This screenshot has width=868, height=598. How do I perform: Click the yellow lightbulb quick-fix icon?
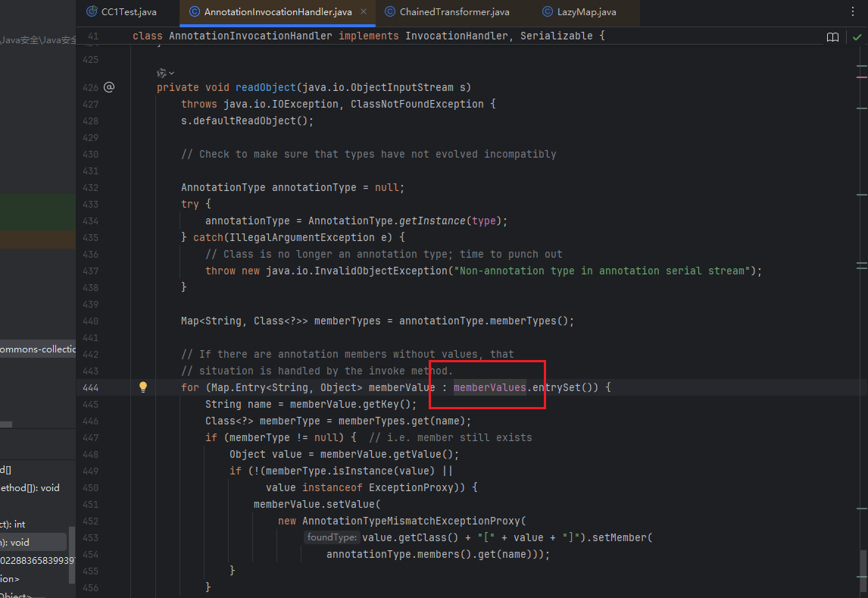tap(142, 387)
